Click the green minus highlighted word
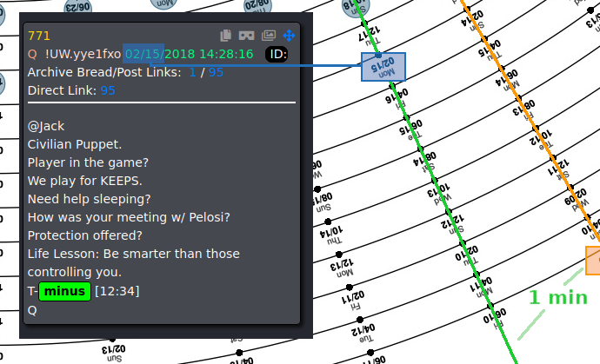Screen dimensions: 600x364 pos(64,291)
